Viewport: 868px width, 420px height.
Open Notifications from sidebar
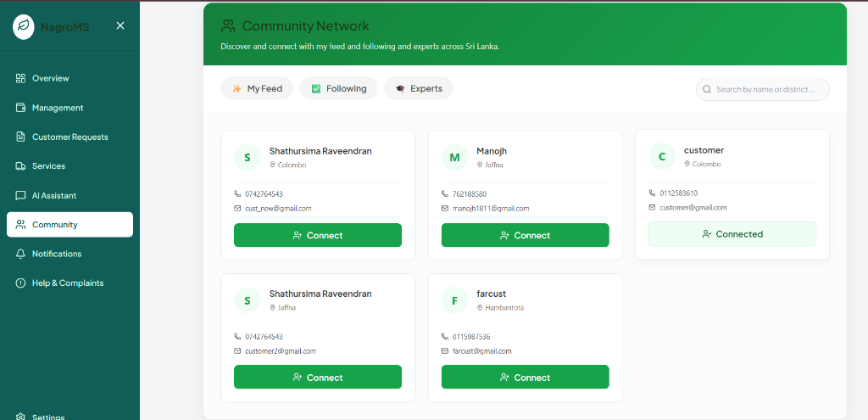70,254
